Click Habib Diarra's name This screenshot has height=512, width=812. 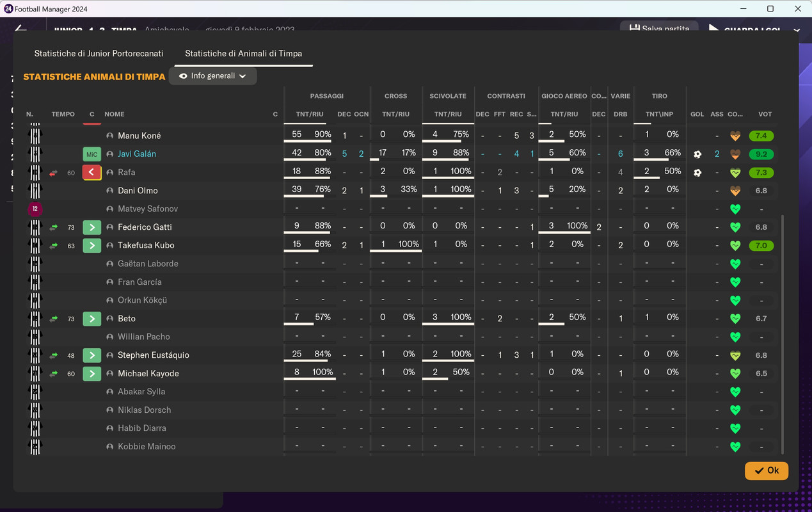coord(141,428)
